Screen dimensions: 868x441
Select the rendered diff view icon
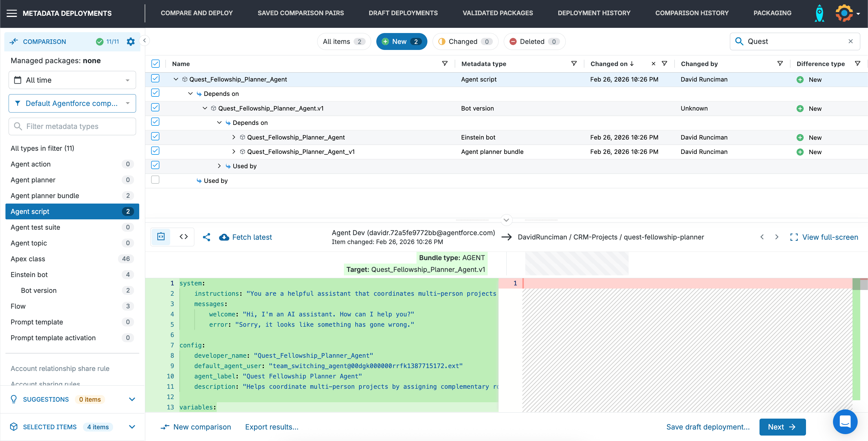pos(161,237)
